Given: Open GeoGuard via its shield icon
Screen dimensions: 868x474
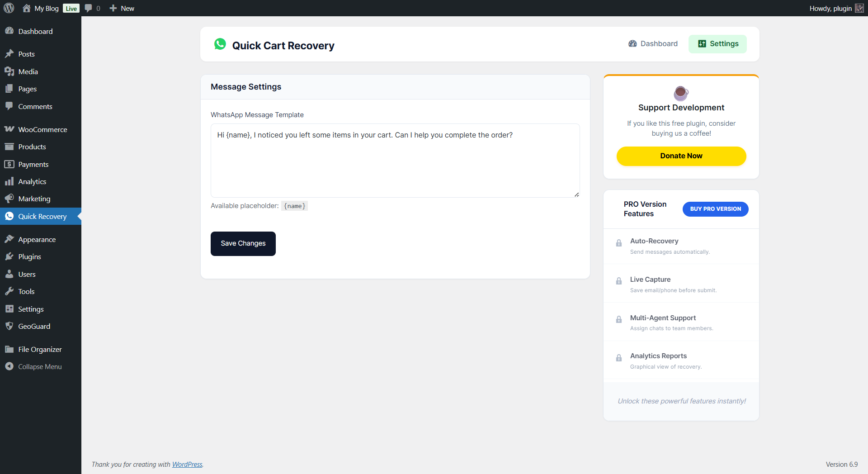Looking at the screenshot, I should [9, 326].
